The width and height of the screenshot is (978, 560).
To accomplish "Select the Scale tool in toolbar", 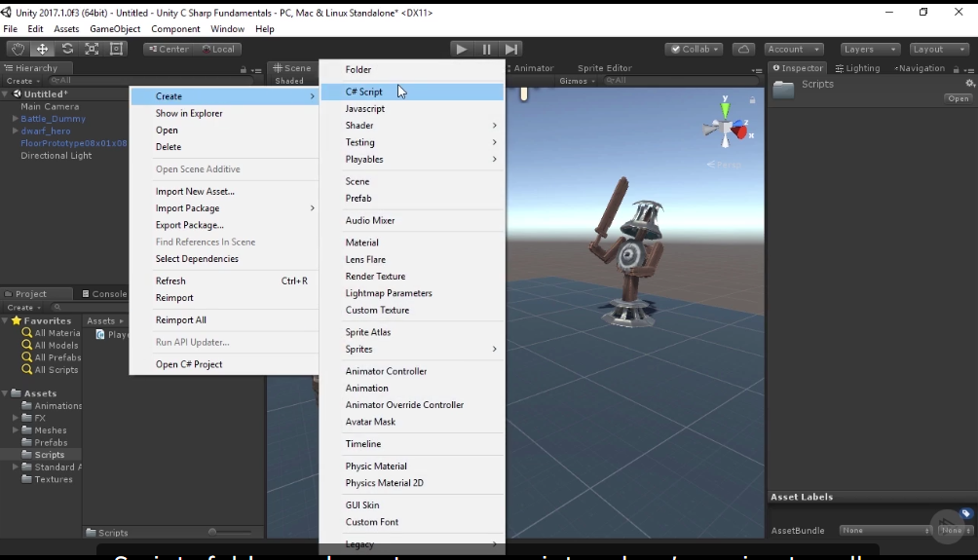I will pos(92,49).
